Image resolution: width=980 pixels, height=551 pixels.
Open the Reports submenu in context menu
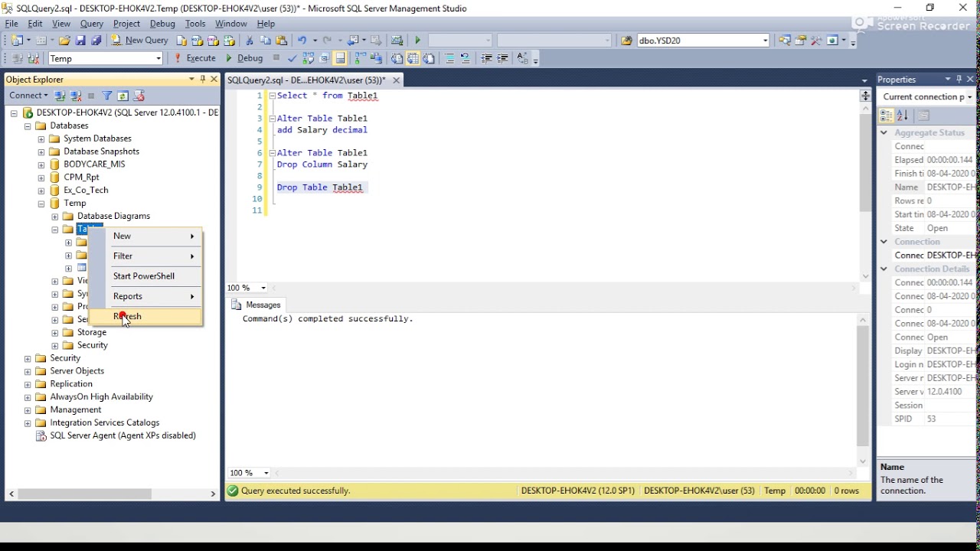pos(145,296)
